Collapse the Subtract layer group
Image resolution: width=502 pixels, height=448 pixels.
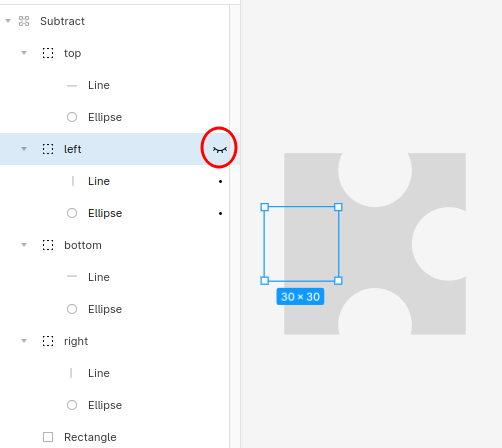[8, 21]
